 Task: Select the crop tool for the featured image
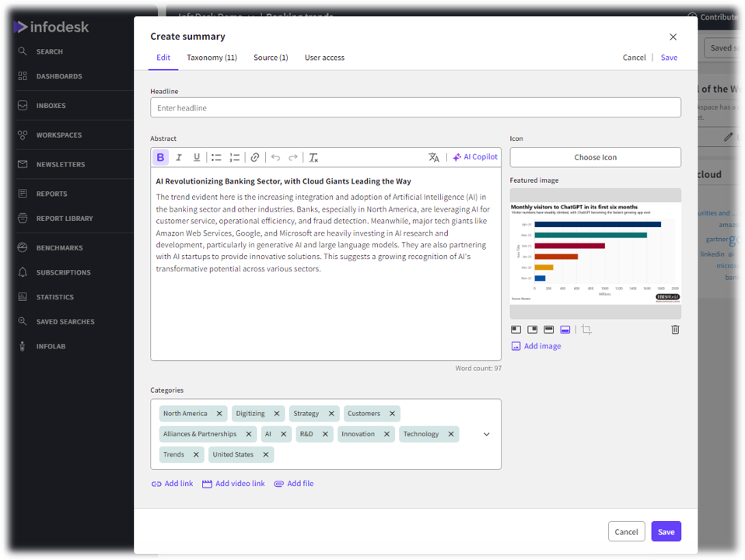click(x=587, y=329)
